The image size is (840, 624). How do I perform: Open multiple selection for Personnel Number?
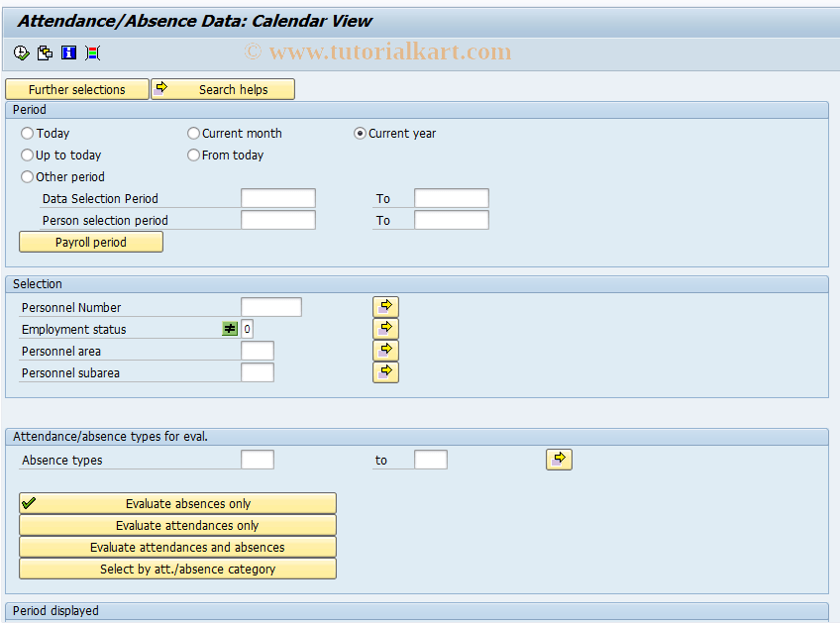(385, 307)
